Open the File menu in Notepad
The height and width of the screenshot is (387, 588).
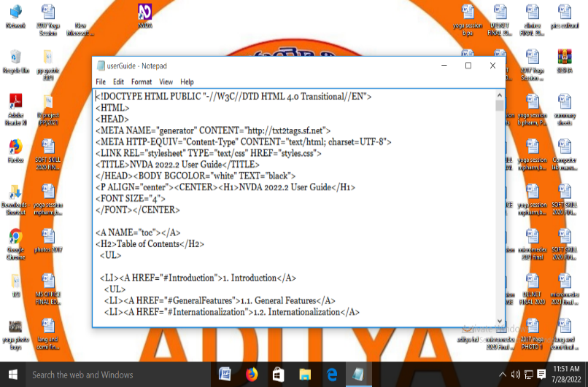point(101,82)
